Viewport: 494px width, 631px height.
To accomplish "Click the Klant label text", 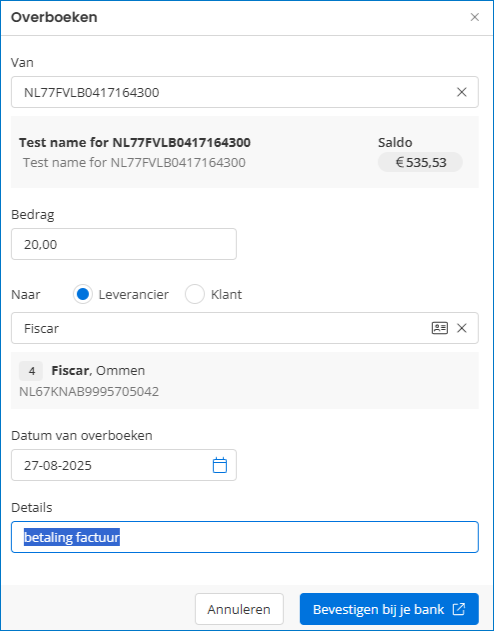I will click(226, 294).
